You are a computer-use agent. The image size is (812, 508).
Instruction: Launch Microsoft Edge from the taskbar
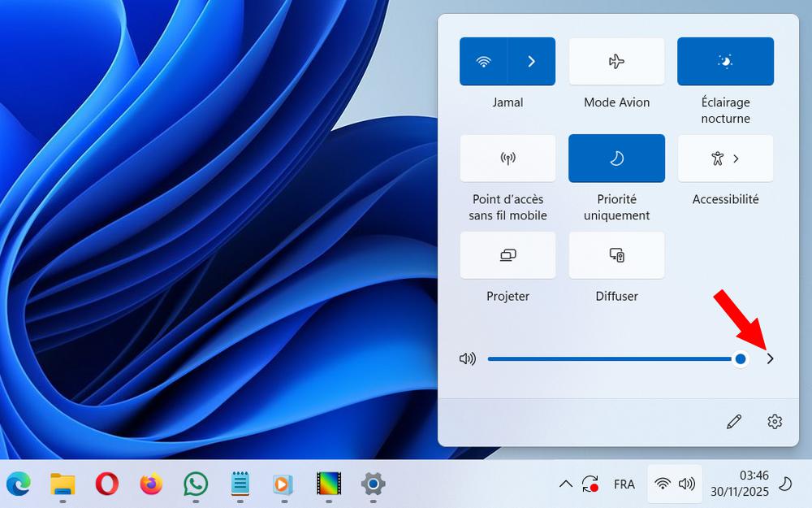19,484
